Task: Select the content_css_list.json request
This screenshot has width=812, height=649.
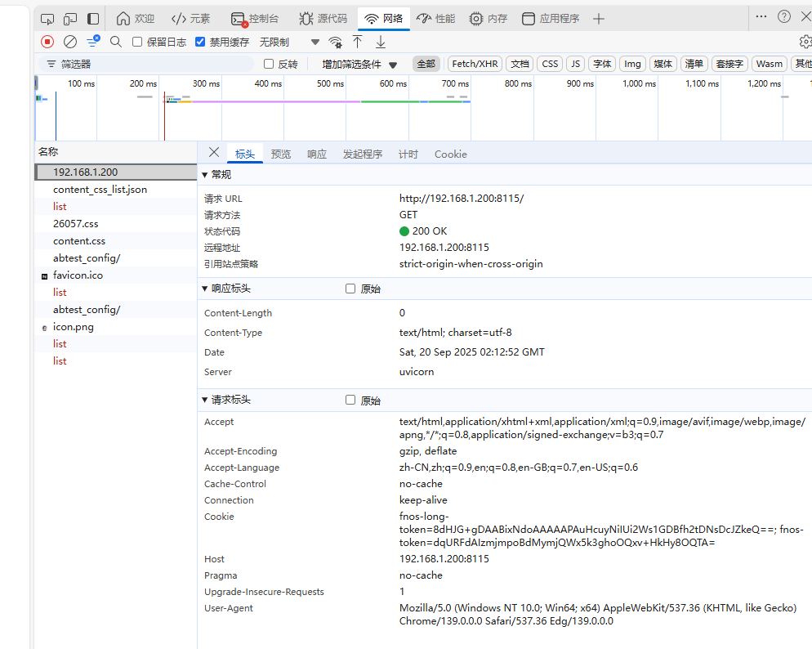Action: [100, 190]
